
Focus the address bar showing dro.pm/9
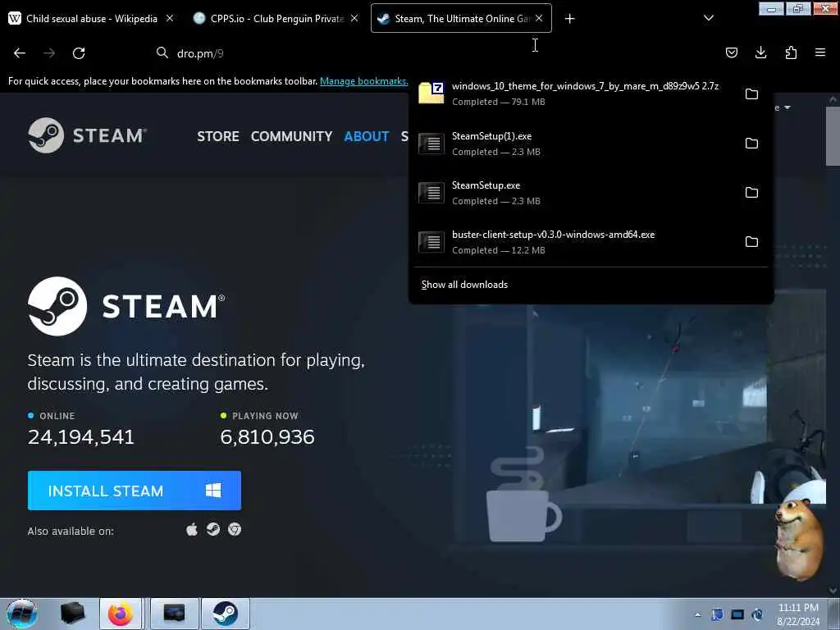[428, 53]
